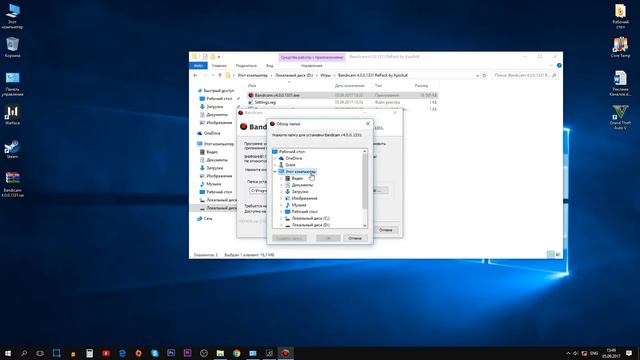Viewport: 640px width, 360px height.
Task: Refresh the Explorer address bar
Action: [x=484, y=76]
